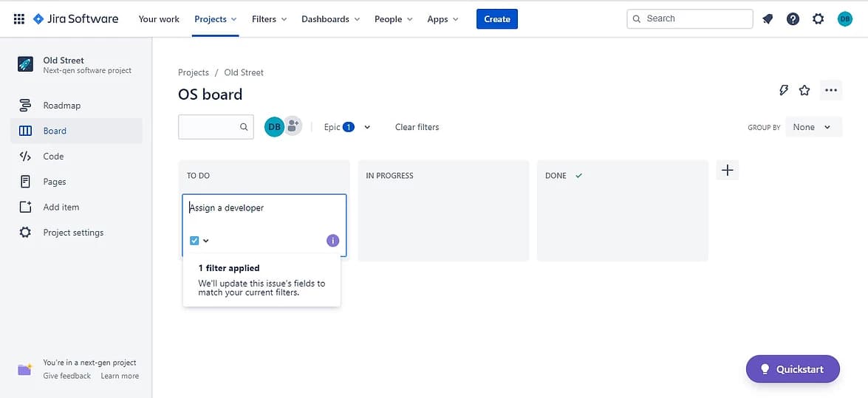The image size is (868, 398).
Task: Click the top Search field
Action: pos(689,19)
